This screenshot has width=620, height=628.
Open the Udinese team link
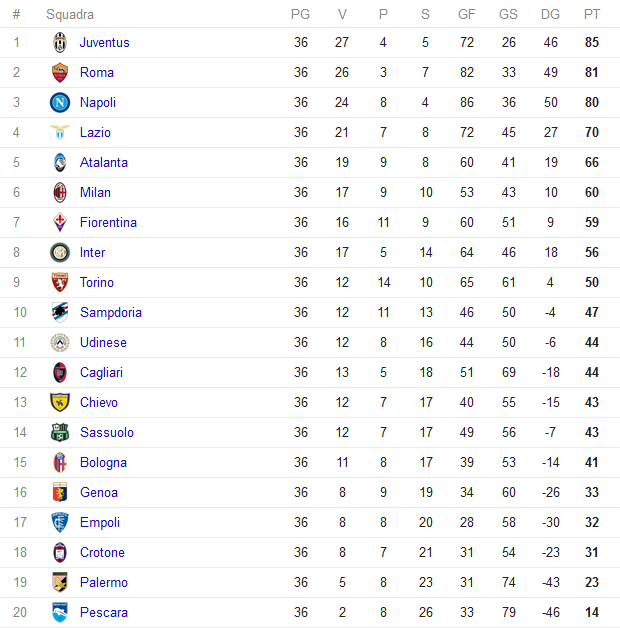tap(103, 342)
